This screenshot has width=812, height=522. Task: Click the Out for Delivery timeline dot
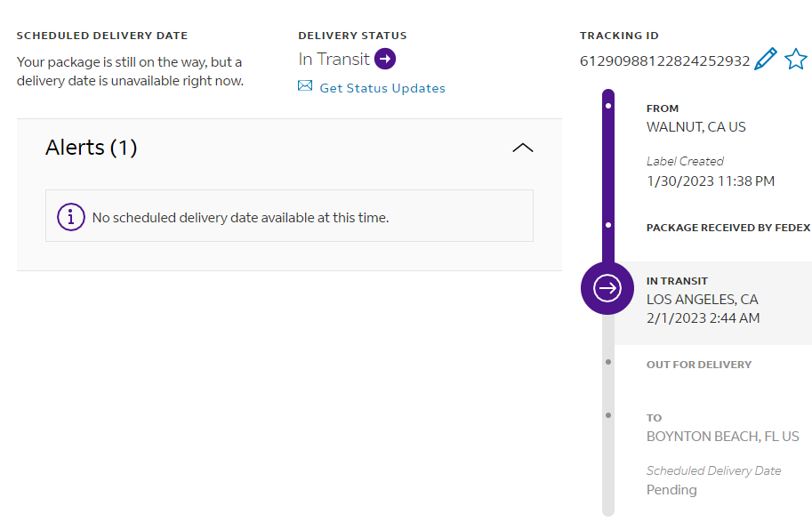click(607, 362)
